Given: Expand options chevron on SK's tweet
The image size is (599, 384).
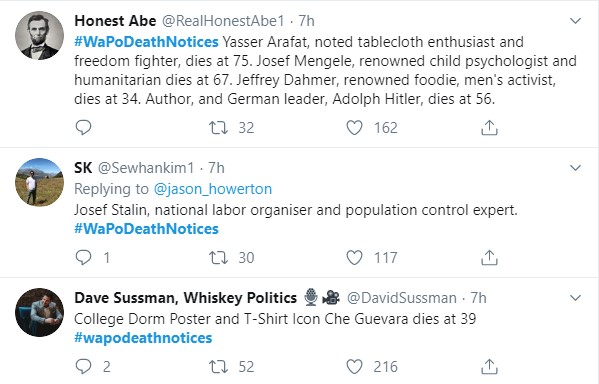Looking at the screenshot, I should pyautogui.click(x=575, y=168).
